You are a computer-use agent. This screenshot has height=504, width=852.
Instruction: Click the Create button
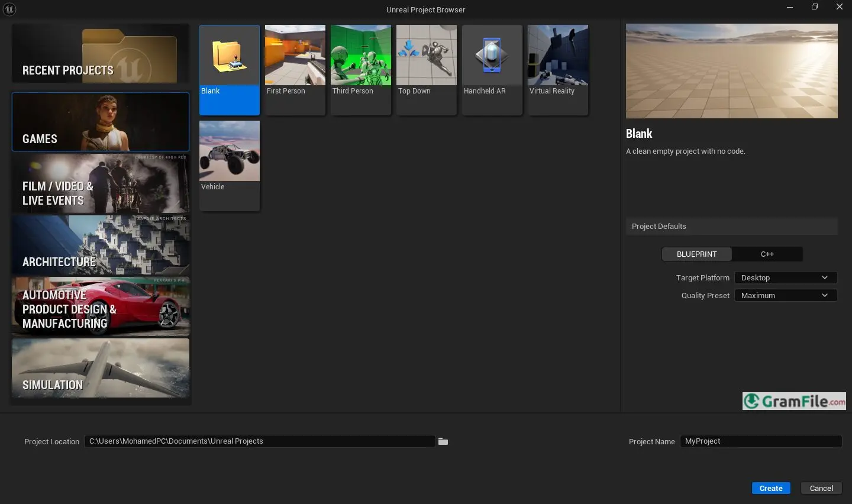click(x=771, y=488)
